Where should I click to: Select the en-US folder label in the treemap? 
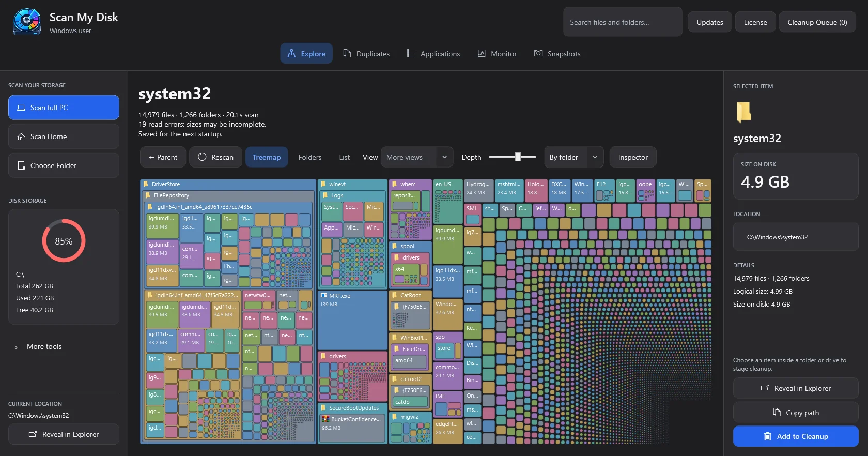coord(443,184)
